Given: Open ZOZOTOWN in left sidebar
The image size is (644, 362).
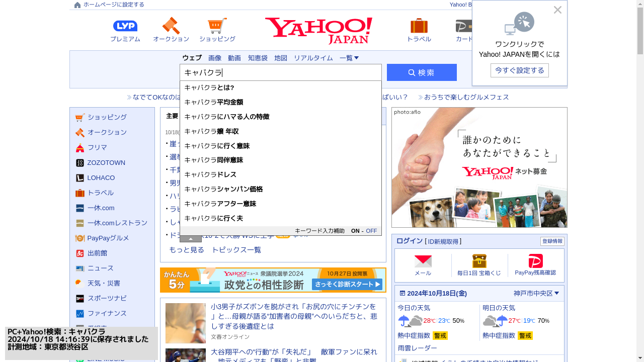Looking at the screenshot, I should coord(106,162).
